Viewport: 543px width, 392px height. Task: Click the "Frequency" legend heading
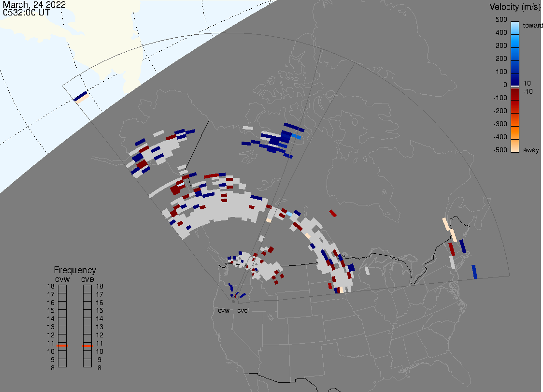click(75, 270)
